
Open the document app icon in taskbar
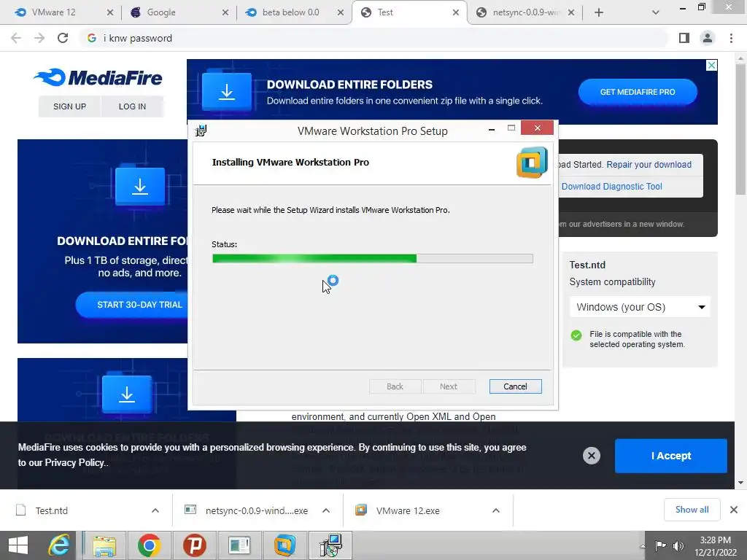(239, 545)
